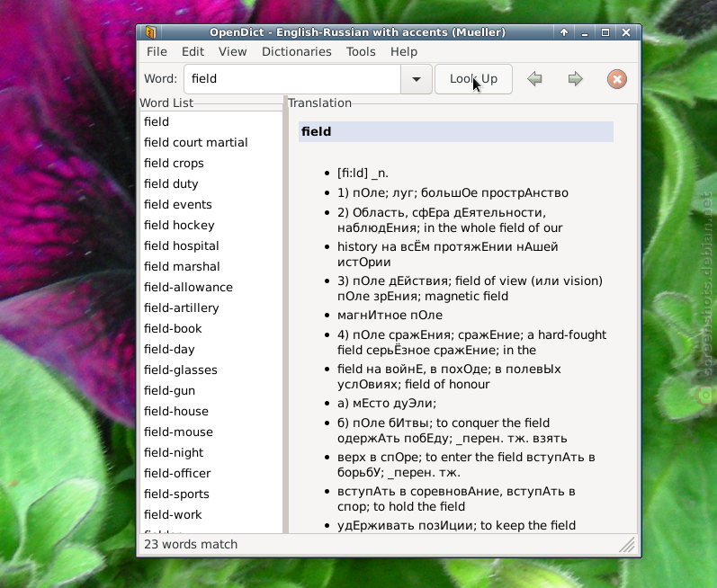Open the Help menu

point(403,51)
